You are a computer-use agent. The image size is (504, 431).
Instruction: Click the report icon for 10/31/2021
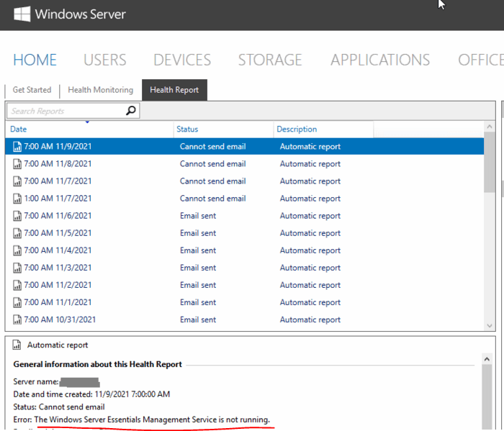tap(17, 319)
